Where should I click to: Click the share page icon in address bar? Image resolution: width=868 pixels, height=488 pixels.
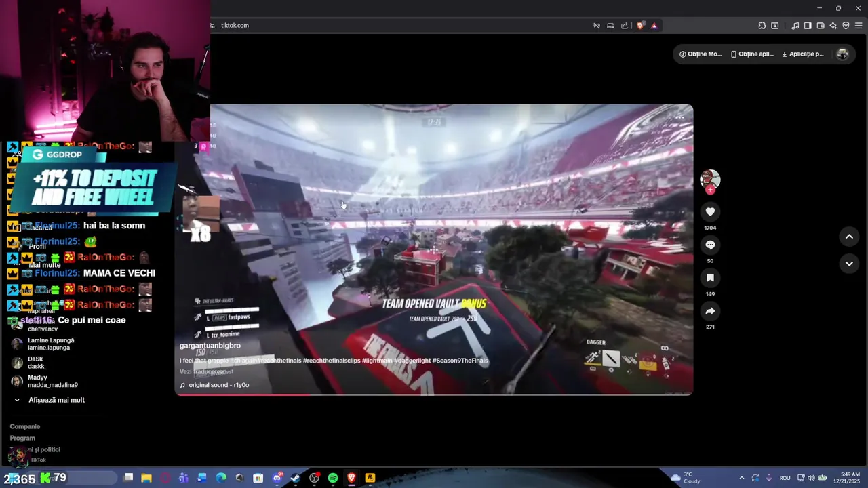[x=625, y=26]
